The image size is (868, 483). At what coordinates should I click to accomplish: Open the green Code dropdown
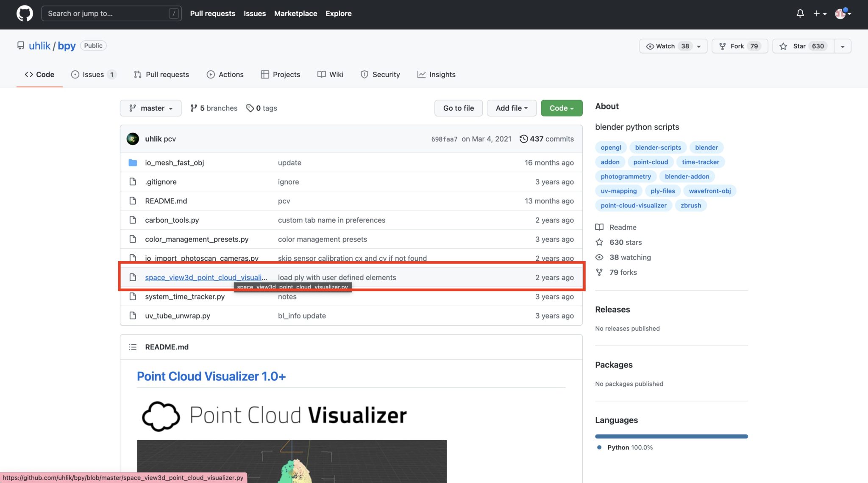(561, 108)
